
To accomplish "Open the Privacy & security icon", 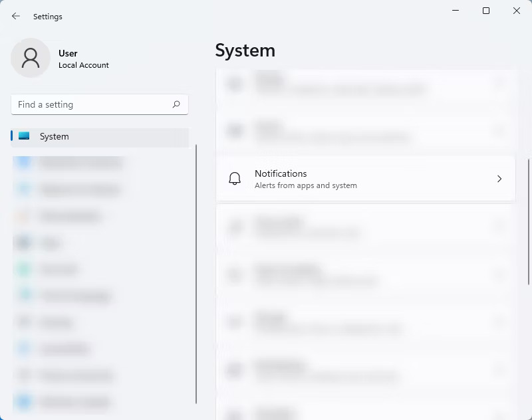I will (23, 375).
